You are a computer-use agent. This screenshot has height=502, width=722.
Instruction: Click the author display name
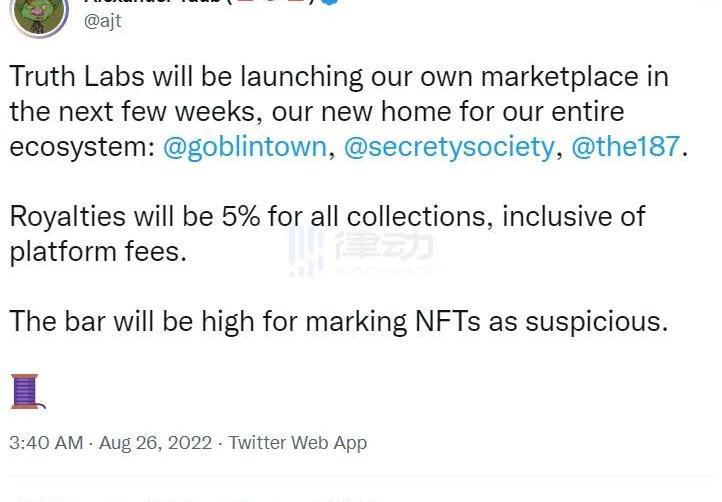coord(150,3)
